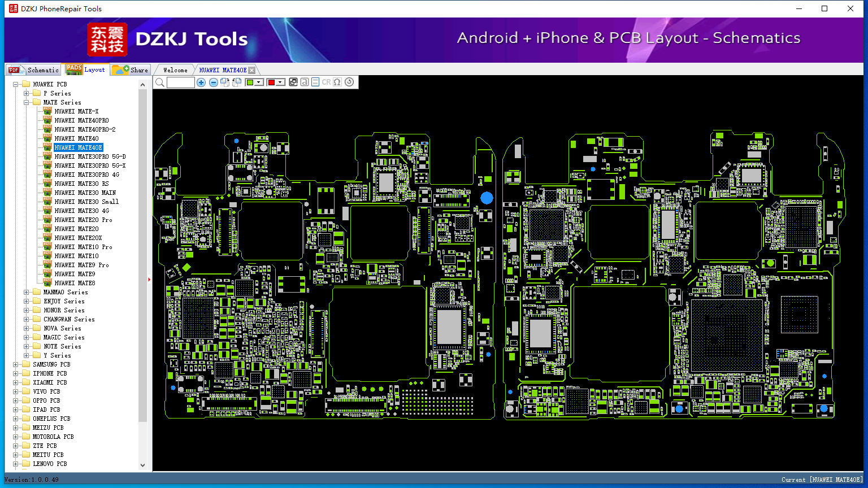
Task: Click the HUAWEI MATE10 board icon
Action: (x=47, y=256)
